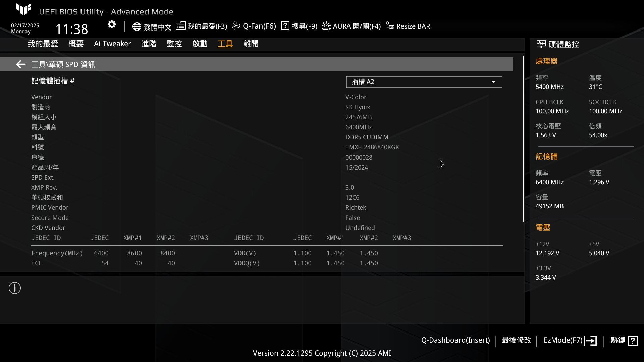Image resolution: width=644 pixels, height=362 pixels.
Task: Click 繁體中文 language button
Action: (x=157, y=27)
